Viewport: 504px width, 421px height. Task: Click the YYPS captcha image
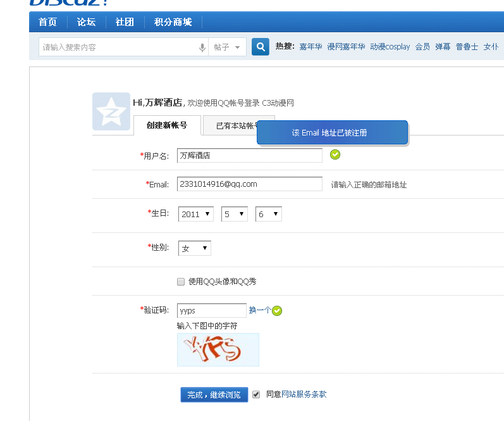pyautogui.click(x=218, y=350)
